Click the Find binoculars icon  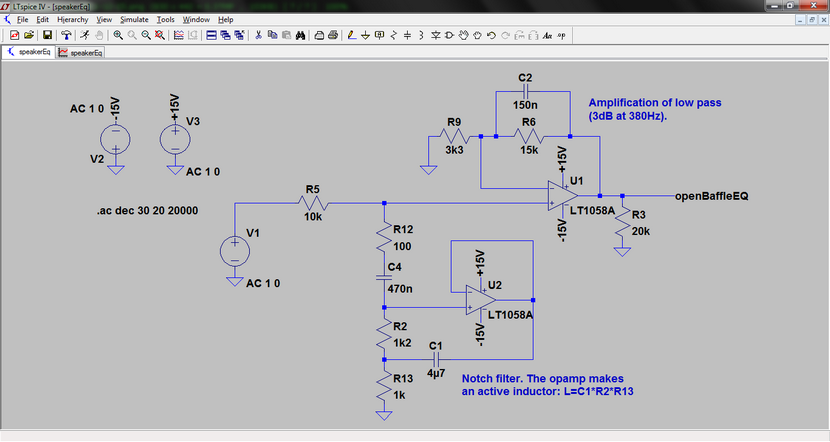(x=301, y=35)
